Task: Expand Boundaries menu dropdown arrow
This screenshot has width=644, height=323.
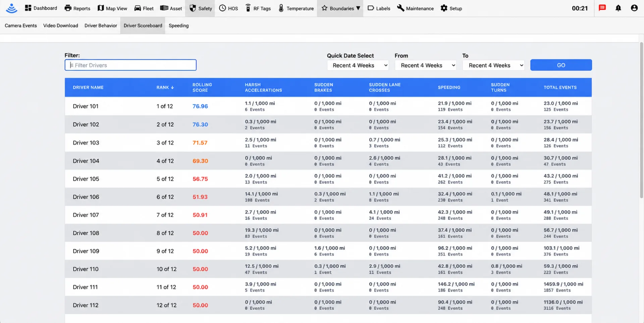Action: (358, 8)
